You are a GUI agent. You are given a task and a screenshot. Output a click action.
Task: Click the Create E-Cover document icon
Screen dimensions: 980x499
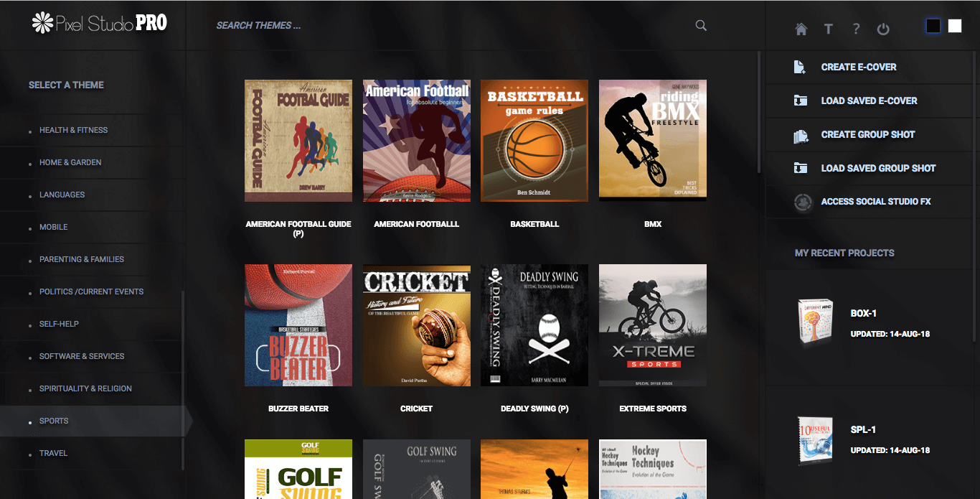point(800,67)
